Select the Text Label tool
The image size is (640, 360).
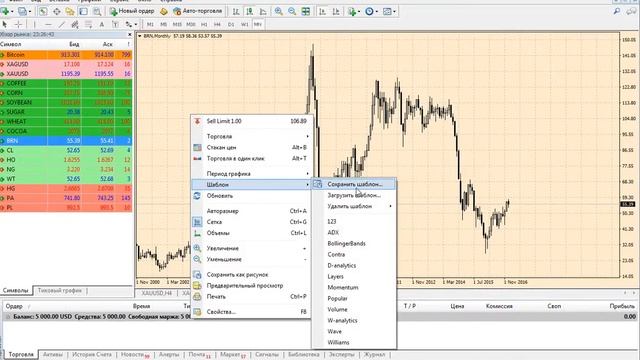tap(115, 24)
